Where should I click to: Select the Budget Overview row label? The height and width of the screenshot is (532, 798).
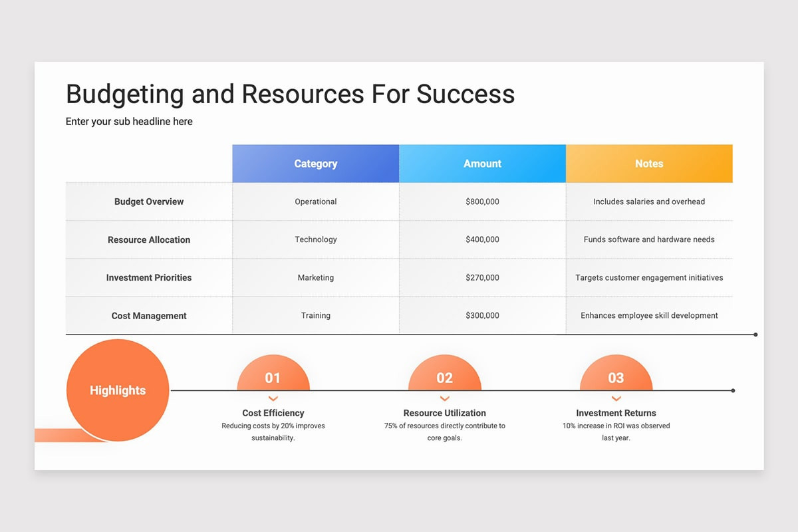click(x=148, y=201)
